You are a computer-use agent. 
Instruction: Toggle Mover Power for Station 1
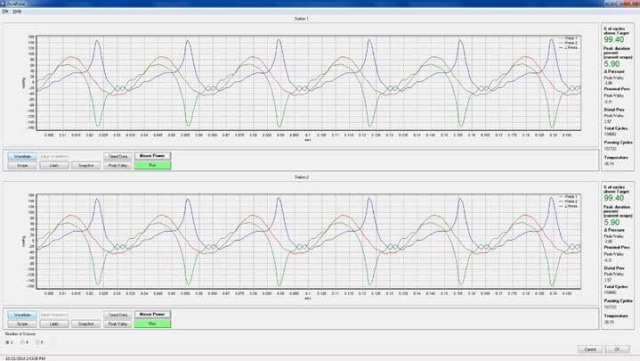click(153, 156)
